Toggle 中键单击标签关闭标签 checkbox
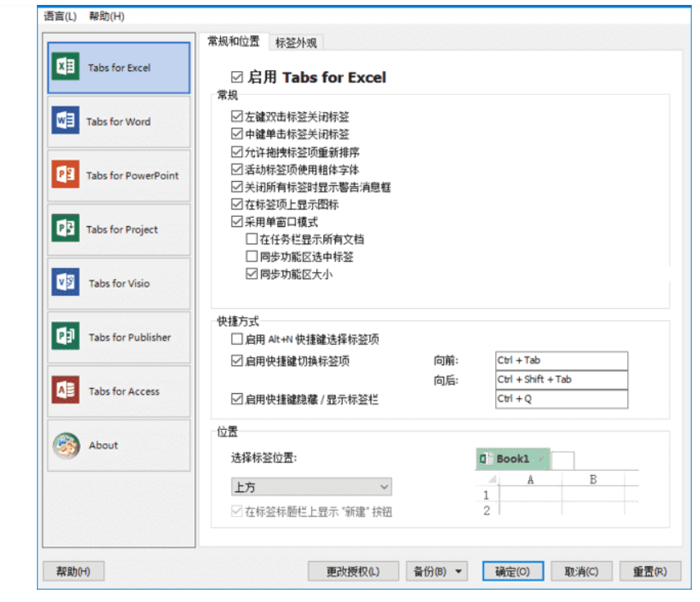This screenshot has height=602, width=700. [x=237, y=134]
